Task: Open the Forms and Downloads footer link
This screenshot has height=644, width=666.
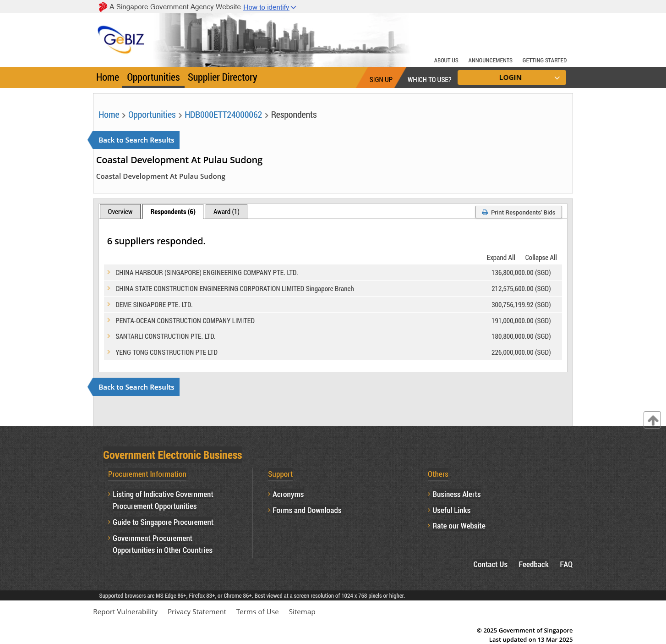Action: [306, 510]
